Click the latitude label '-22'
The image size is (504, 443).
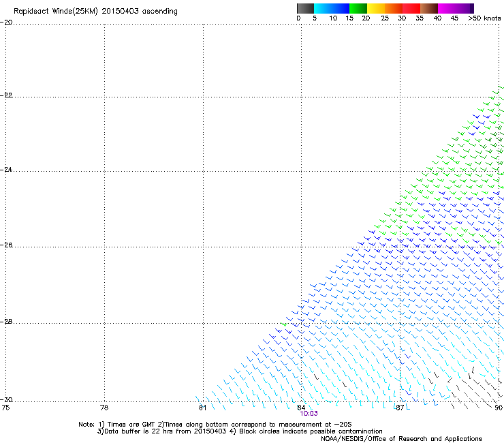pyautogui.click(x=6, y=95)
